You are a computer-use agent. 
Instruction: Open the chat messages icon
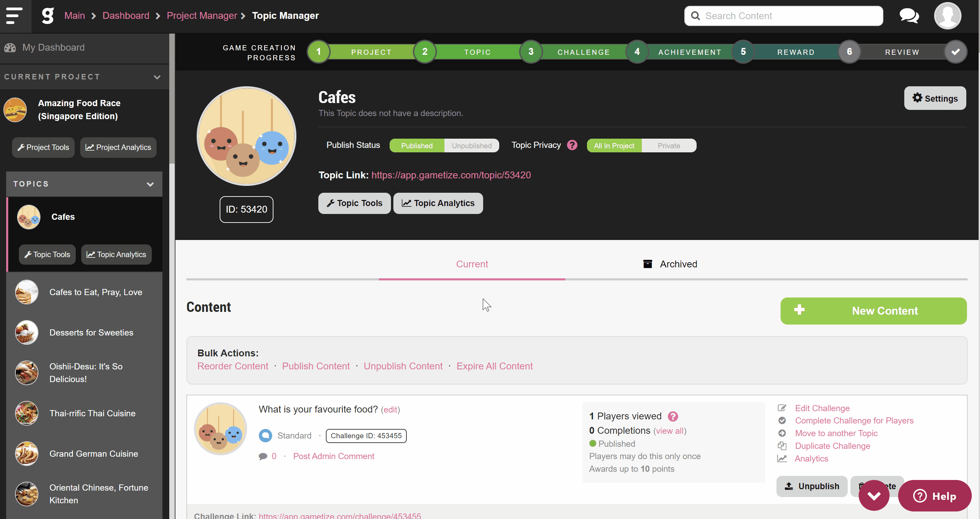(909, 16)
